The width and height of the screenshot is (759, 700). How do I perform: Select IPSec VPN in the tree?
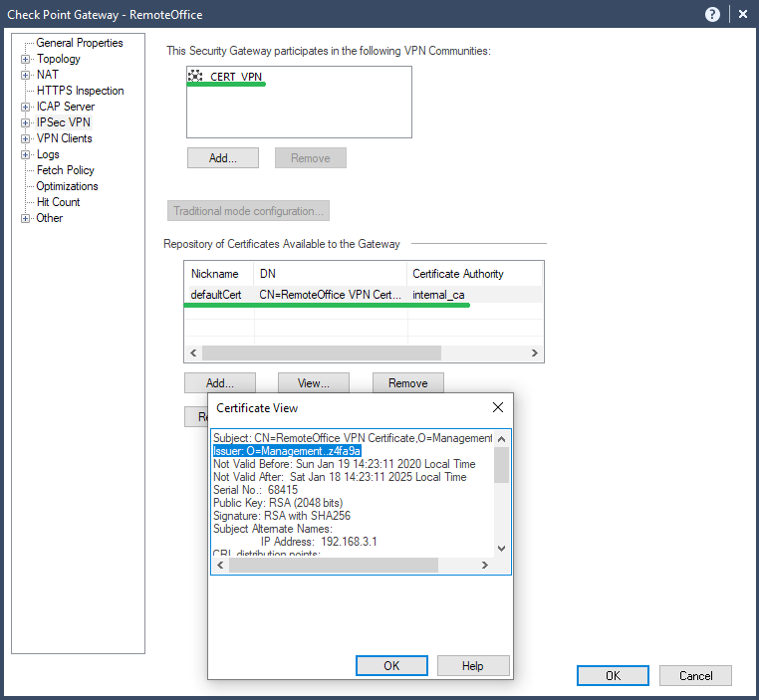coord(64,122)
